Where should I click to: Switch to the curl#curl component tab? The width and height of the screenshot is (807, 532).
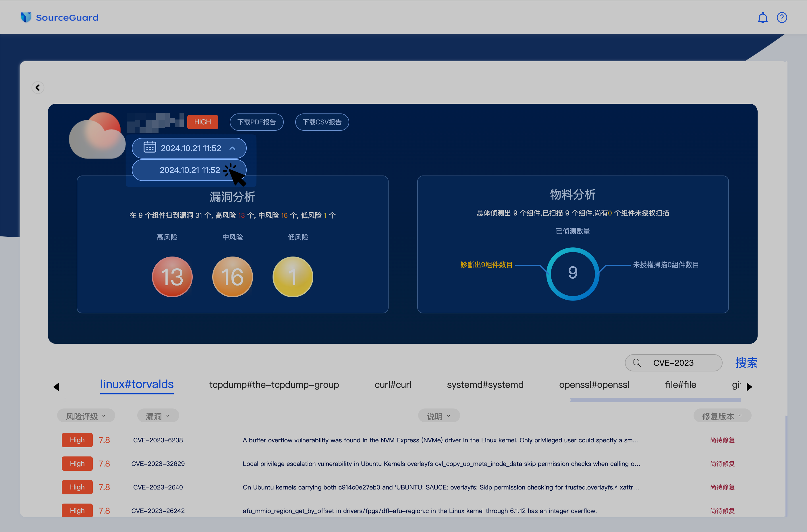tap(393, 384)
